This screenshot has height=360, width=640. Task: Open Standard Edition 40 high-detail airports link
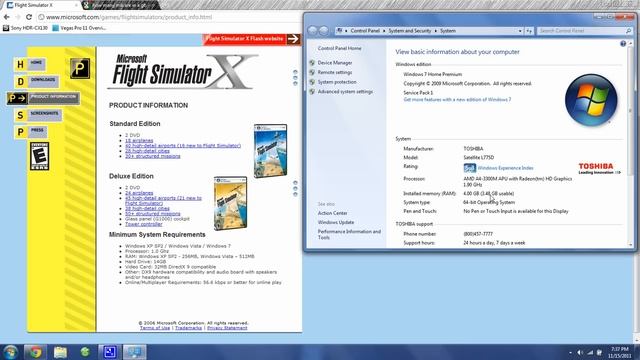pos(183,146)
